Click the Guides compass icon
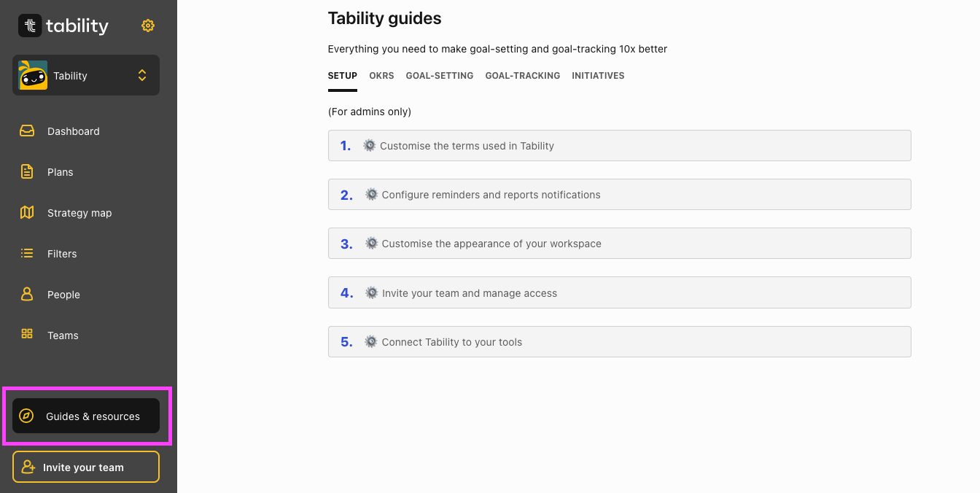Image resolution: width=980 pixels, height=493 pixels. 26,416
